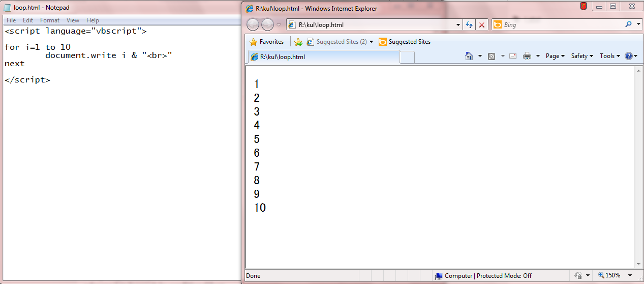
Task: Click the Done status text
Action: point(253,276)
